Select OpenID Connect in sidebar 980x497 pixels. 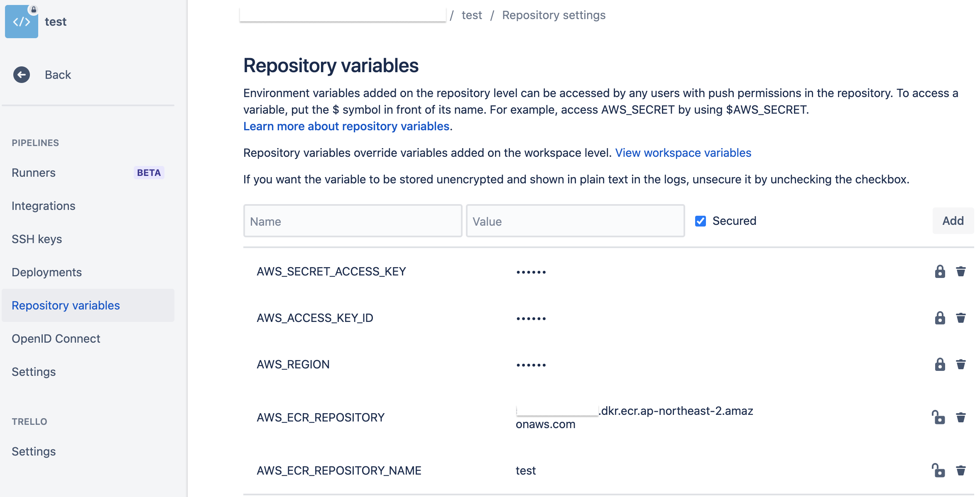click(x=56, y=339)
